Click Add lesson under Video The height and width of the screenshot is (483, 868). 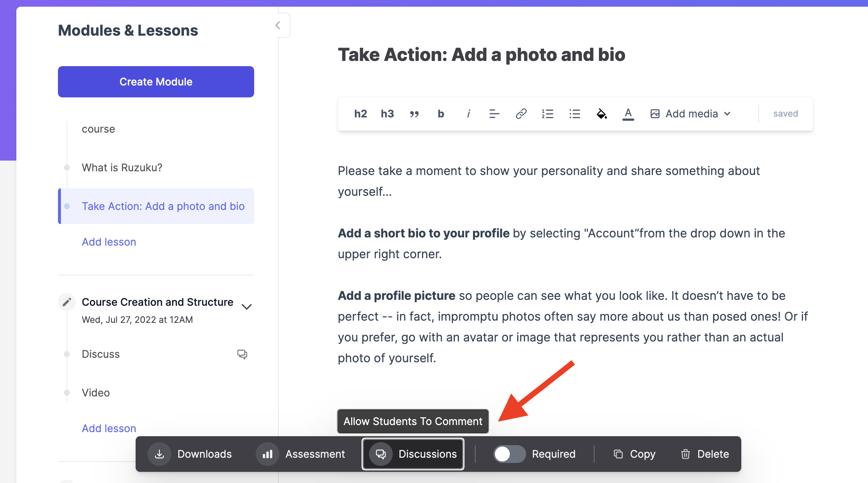pos(109,428)
